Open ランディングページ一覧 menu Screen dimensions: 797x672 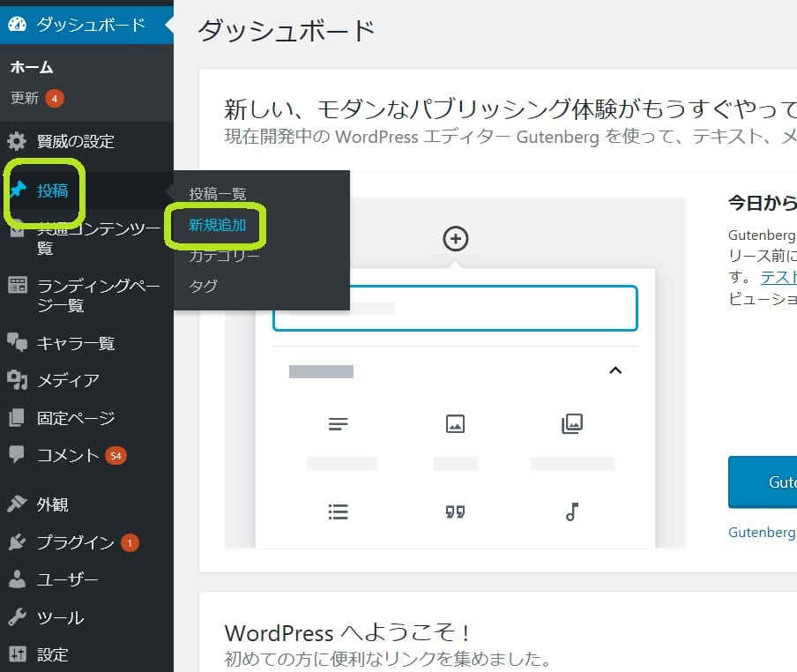pyautogui.click(x=86, y=295)
